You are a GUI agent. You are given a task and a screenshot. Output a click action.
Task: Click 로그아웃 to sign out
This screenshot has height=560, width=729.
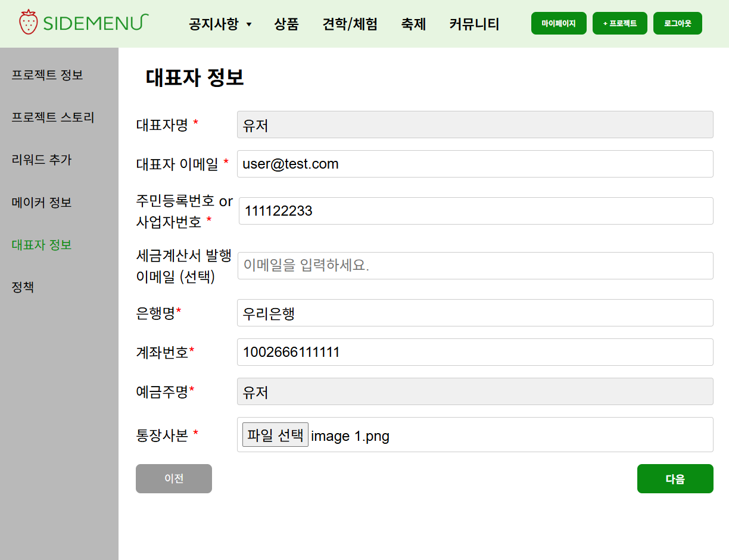[x=677, y=23]
